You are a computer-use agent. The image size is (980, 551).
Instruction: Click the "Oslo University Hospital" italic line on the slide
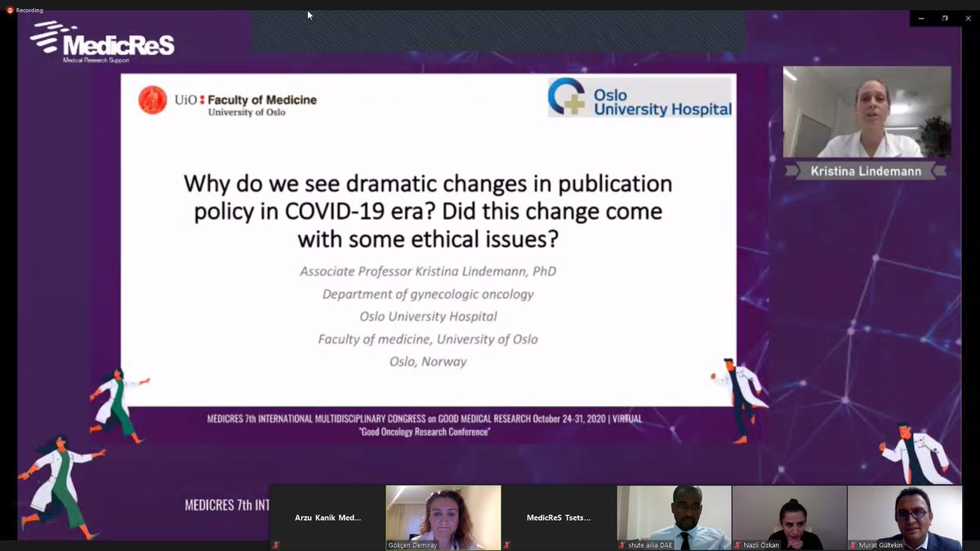point(428,316)
